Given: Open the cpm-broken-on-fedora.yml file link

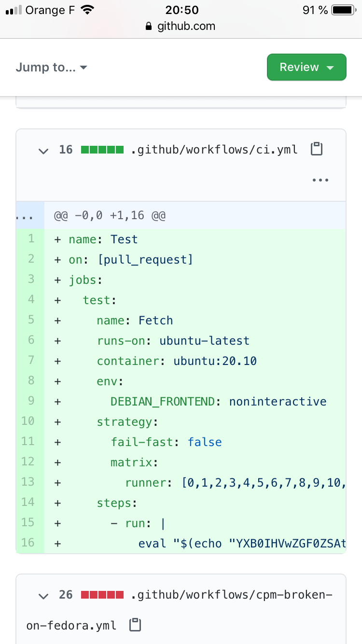Looking at the screenshot, I should pyautogui.click(x=180, y=610).
